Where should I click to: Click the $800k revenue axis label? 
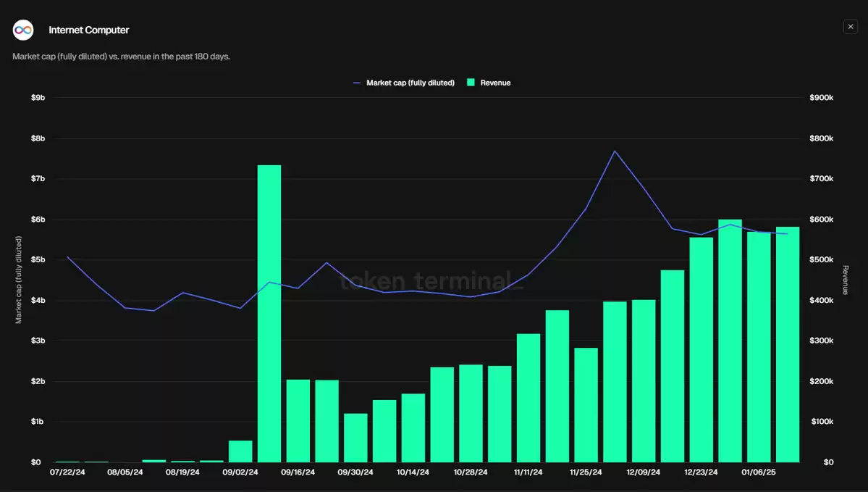click(x=822, y=138)
